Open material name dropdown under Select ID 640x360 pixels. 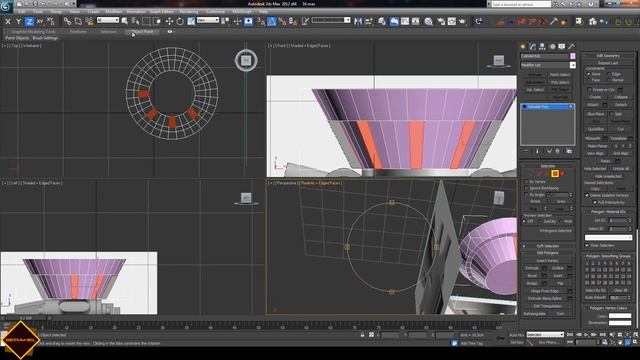[x=609, y=238]
